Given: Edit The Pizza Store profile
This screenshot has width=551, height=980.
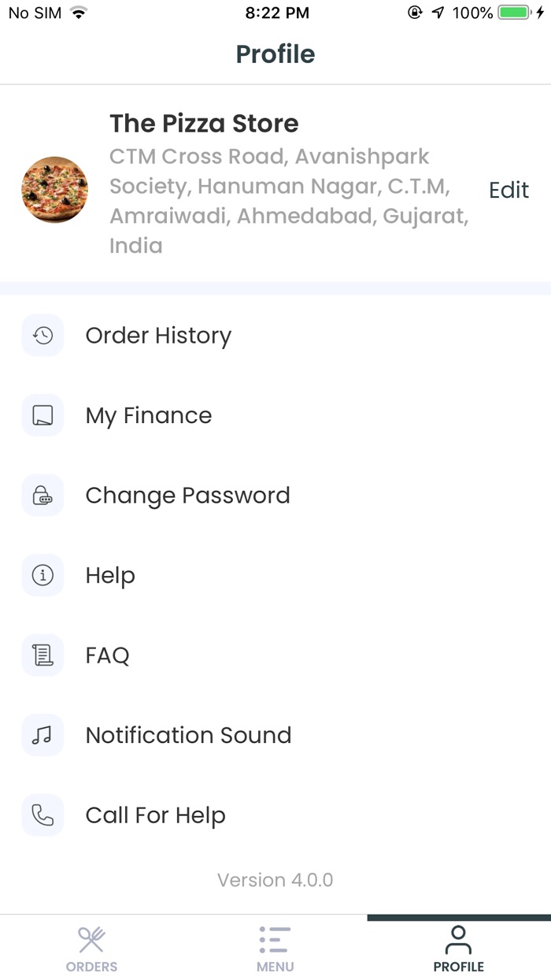Looking at the screenshot, I should coord(508,190).
